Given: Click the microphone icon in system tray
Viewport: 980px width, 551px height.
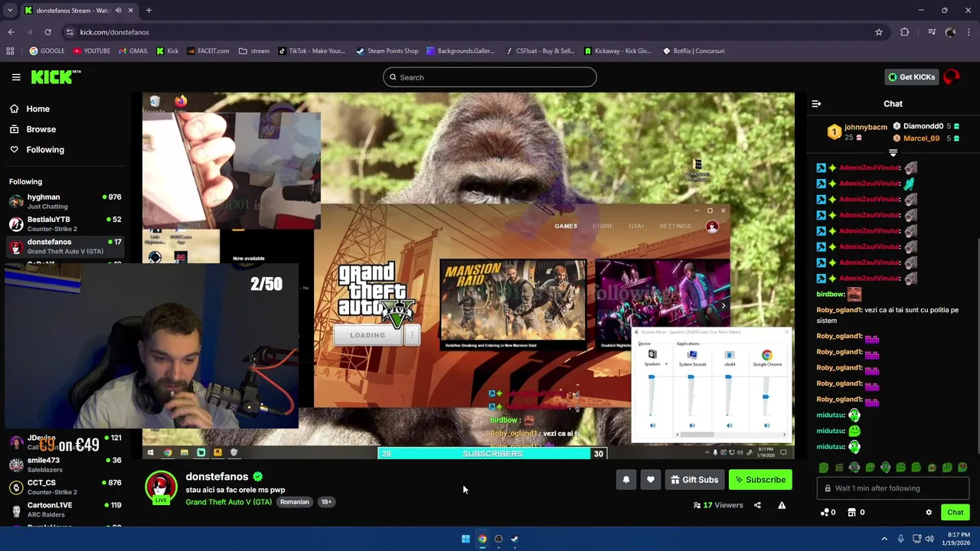Looking at the screenshot, I should pyautogui.click(x=900, y=539).
